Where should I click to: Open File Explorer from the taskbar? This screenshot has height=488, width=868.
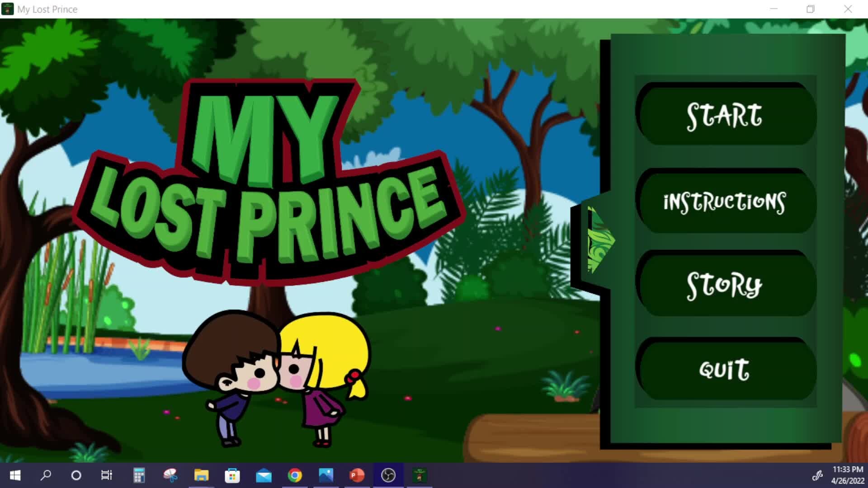202,475
